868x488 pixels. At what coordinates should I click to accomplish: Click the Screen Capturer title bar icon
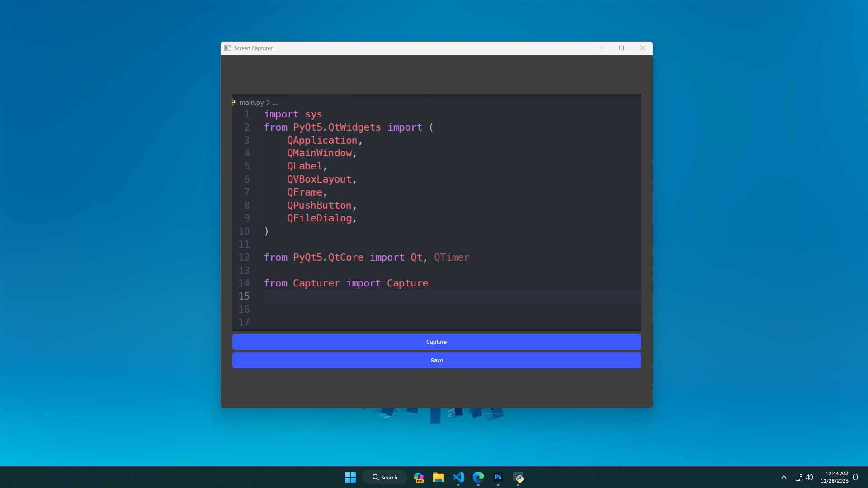228,48
